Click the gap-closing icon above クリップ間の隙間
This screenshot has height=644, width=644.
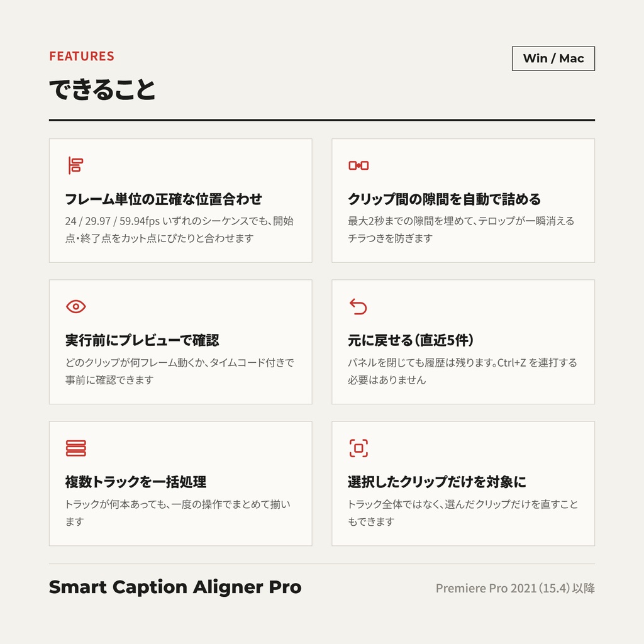[358, 165]
